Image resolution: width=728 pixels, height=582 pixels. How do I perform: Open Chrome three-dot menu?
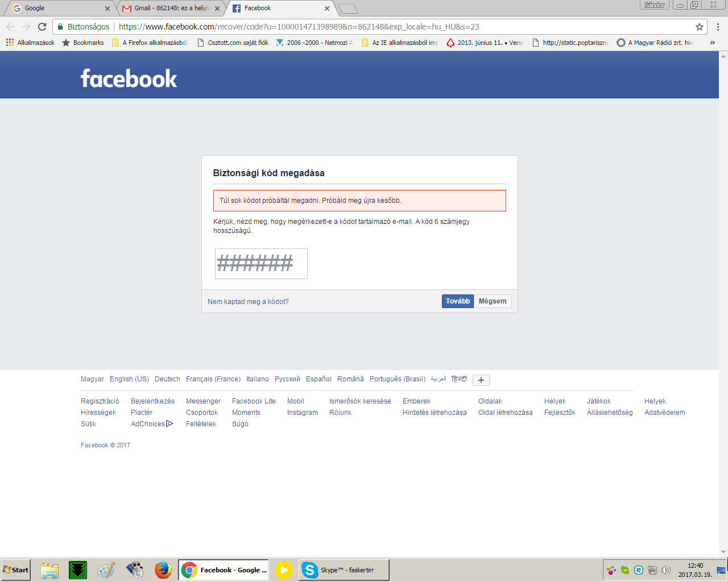click(x=718, y=27)
